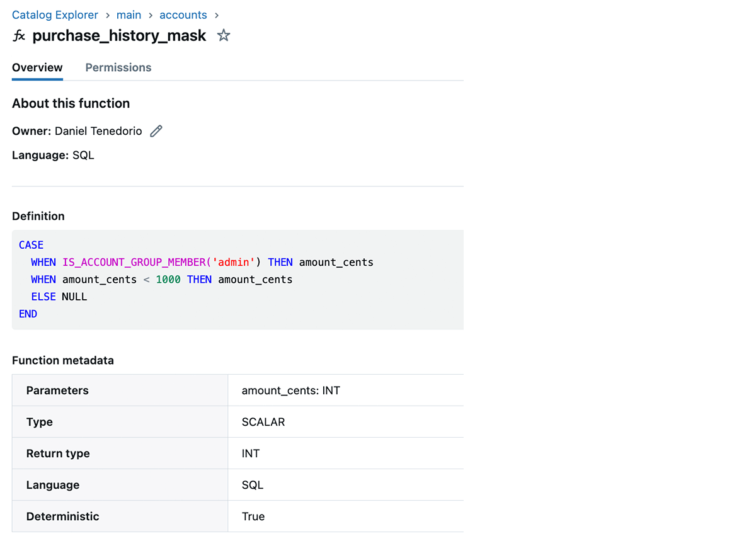Go to the main catalog breadcrumb
Image resolution: width=756 pixels, height=541 pixels.
129,15
